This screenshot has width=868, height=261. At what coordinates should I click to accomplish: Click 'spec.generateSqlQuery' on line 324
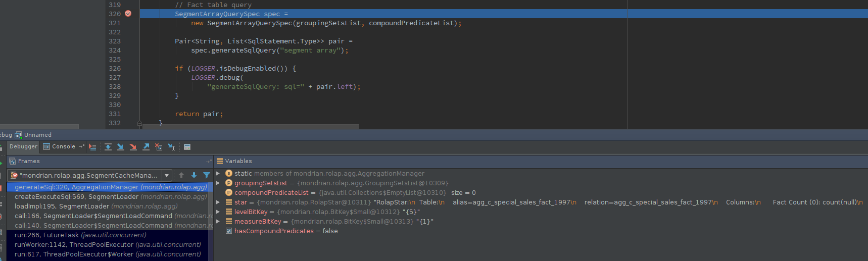click(x=233, y=50)
